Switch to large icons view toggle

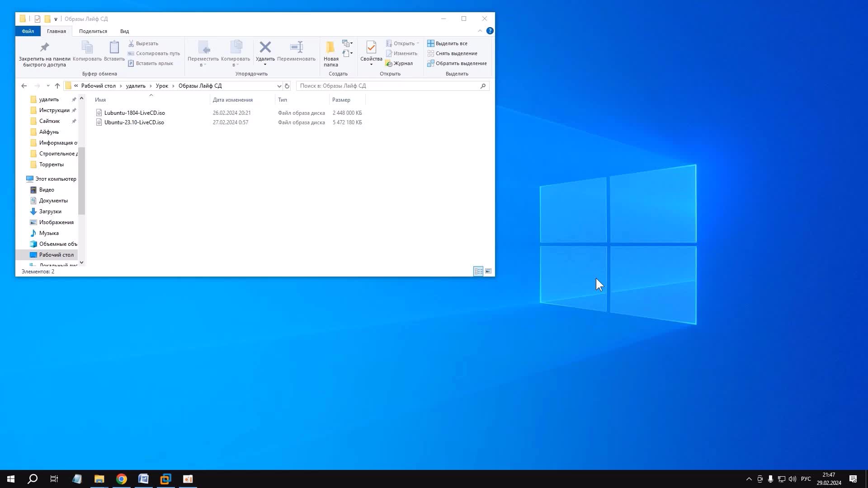pyautogui.click(x=488, y=271)
